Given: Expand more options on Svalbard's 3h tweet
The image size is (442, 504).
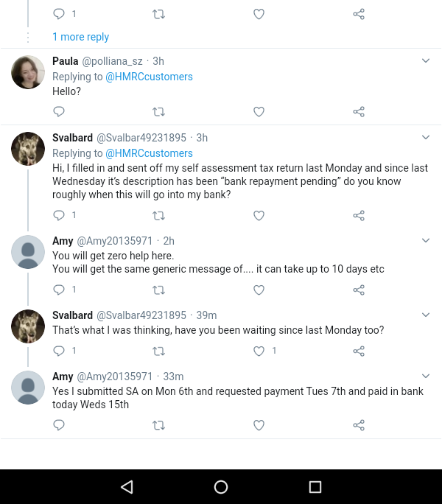Looking at the screenshot, I should [x=425, y=137].
